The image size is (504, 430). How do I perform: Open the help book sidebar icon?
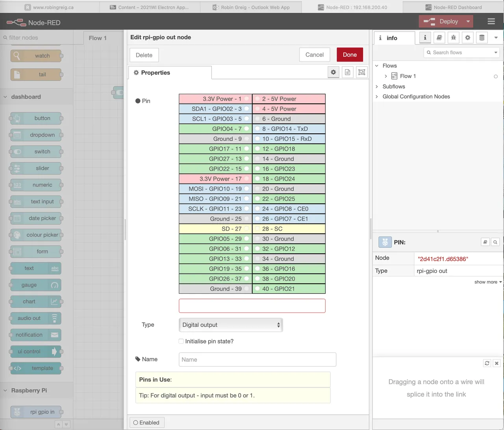tap(439, 38)
